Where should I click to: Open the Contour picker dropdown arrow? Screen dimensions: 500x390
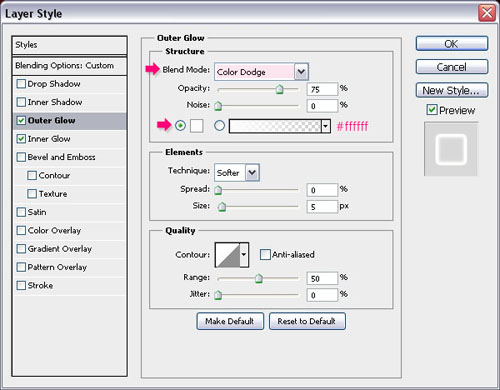(244, 255)
